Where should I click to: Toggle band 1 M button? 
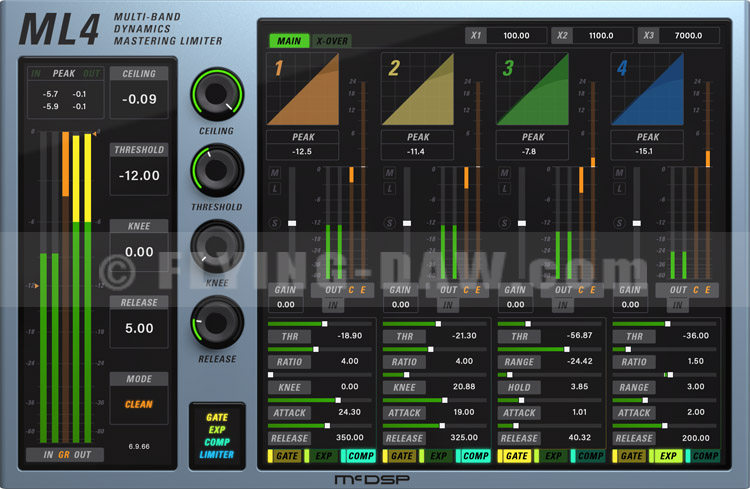275,173
